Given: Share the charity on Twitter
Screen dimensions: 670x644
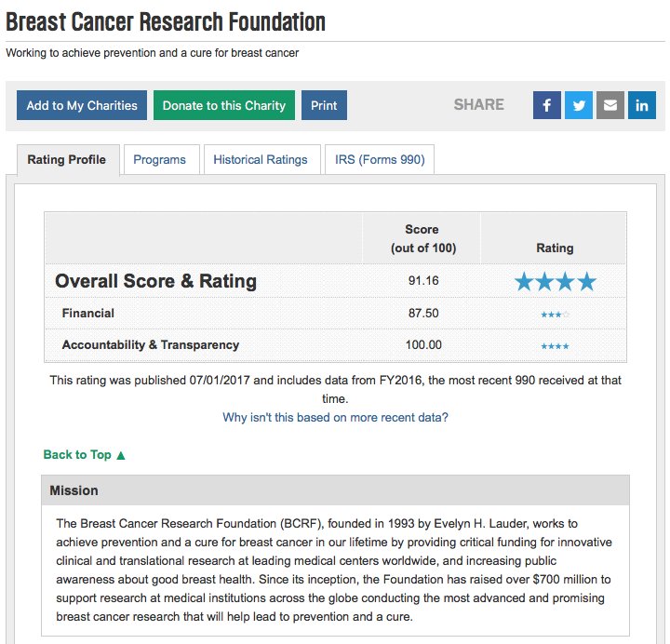Looking at the screenshot, I should click(x=579, y=105).
